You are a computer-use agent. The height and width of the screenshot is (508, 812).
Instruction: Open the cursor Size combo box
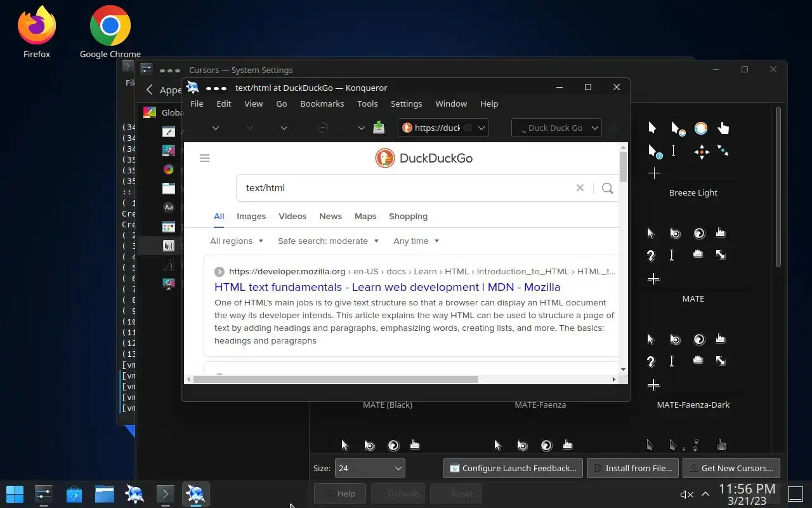370,468
